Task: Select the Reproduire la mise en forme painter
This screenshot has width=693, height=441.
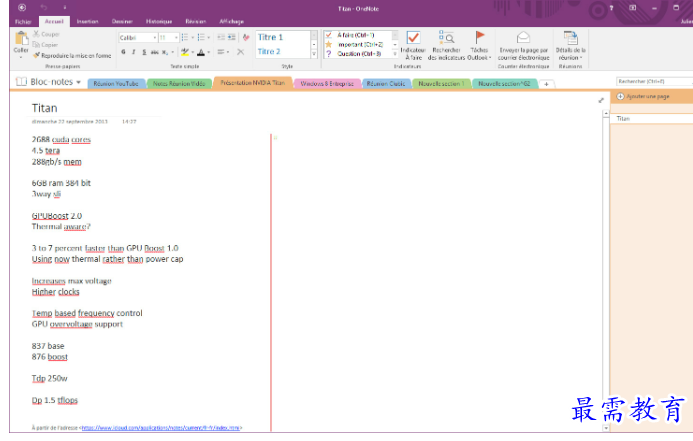Action: tap(72, 56)
